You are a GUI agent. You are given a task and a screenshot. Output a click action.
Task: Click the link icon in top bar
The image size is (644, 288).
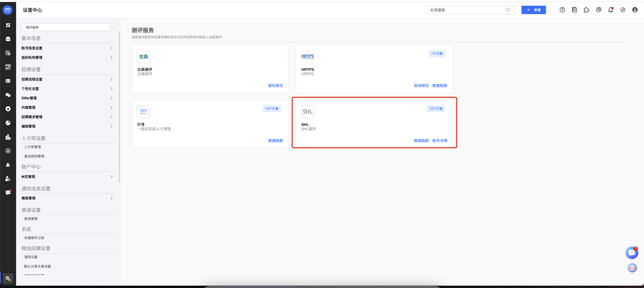point(623,10)
